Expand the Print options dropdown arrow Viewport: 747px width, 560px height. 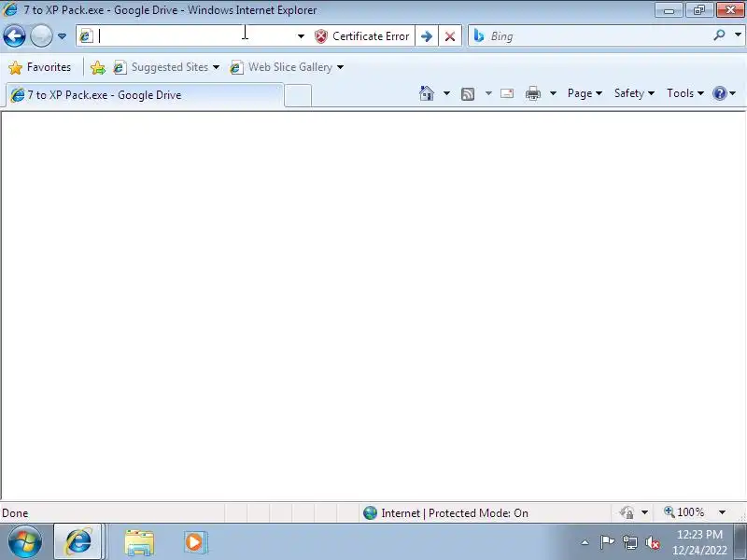553,93
